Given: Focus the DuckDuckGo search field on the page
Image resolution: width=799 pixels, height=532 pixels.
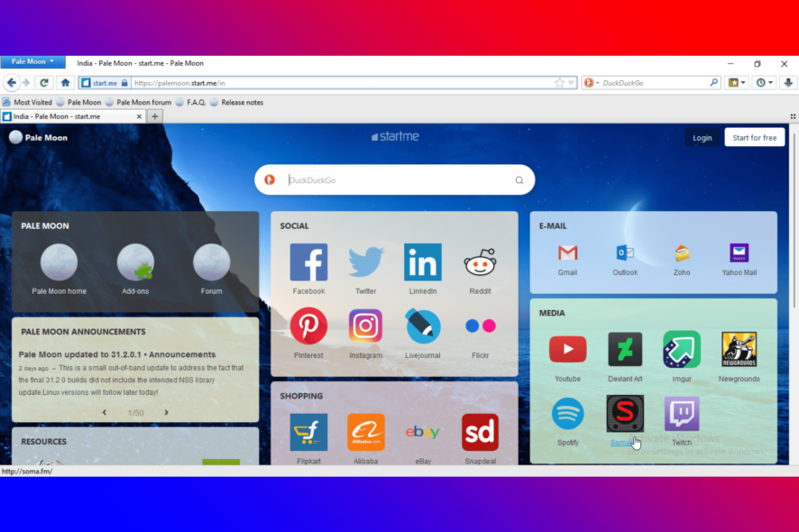Looking at the screenshot, I should [x=394, y=179].
